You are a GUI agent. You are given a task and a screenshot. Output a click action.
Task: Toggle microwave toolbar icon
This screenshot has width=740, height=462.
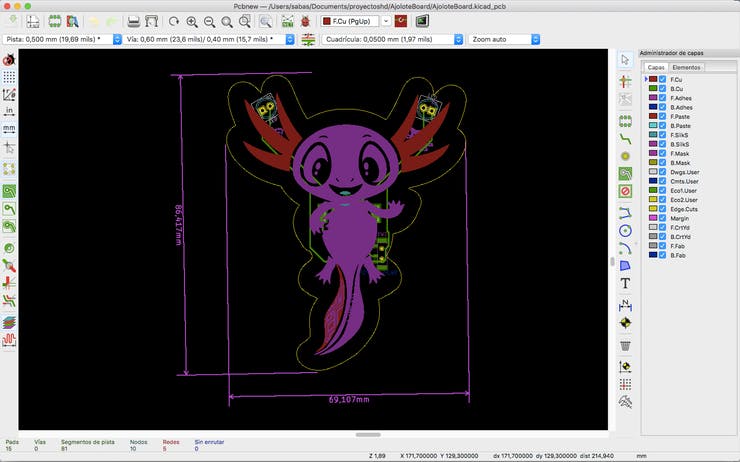(x=9, y=340)
